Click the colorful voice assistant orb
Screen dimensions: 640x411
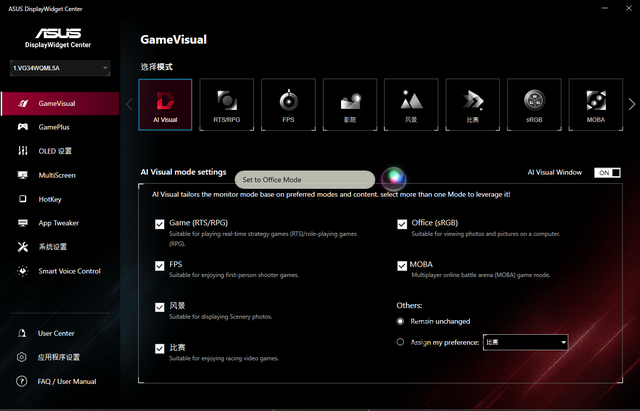[393, 178]
